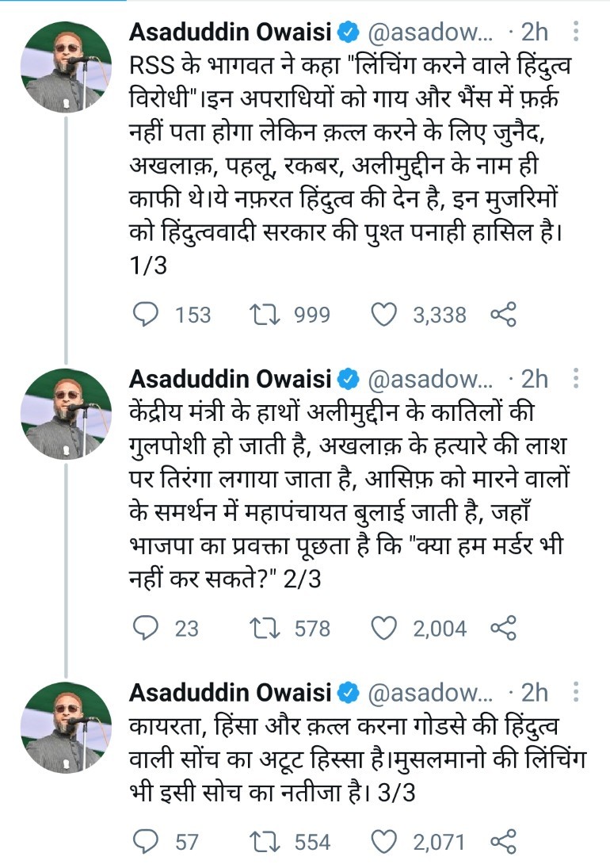Like the second tweet with 2,004 likes
This screenshot has width=610, height=868.
pyautogui.click(x=384, y=629)
